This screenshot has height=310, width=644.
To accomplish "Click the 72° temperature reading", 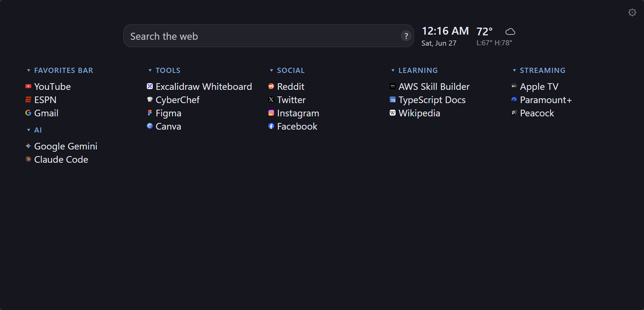I will pyautogui.click(x=484, y=31).
